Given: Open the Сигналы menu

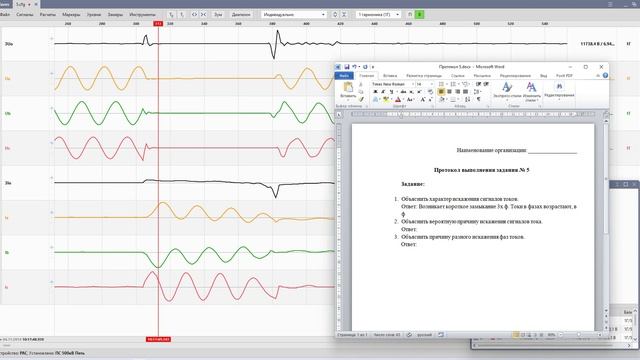Looking at the screenshot, I should coord(25,15).
